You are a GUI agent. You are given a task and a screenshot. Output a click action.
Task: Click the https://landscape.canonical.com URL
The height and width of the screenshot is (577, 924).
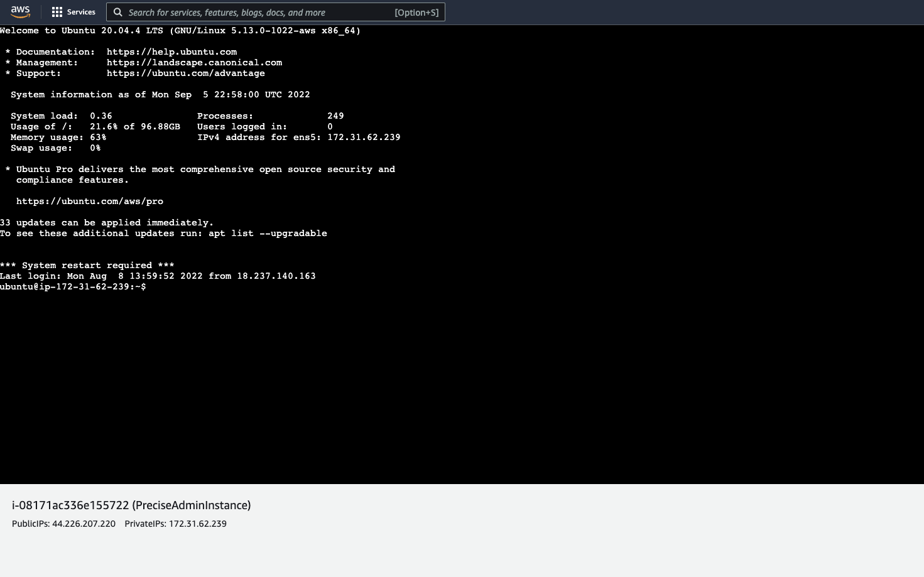[194, 63]
